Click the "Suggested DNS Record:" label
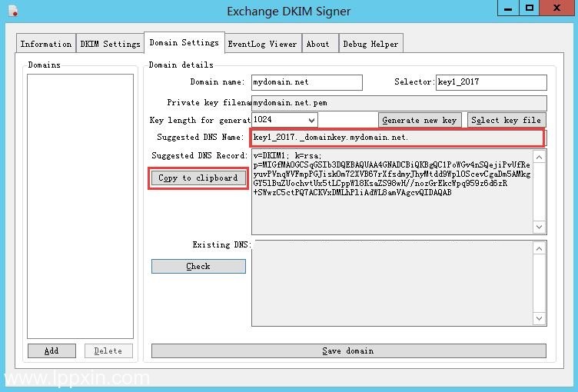 point(199,155)
